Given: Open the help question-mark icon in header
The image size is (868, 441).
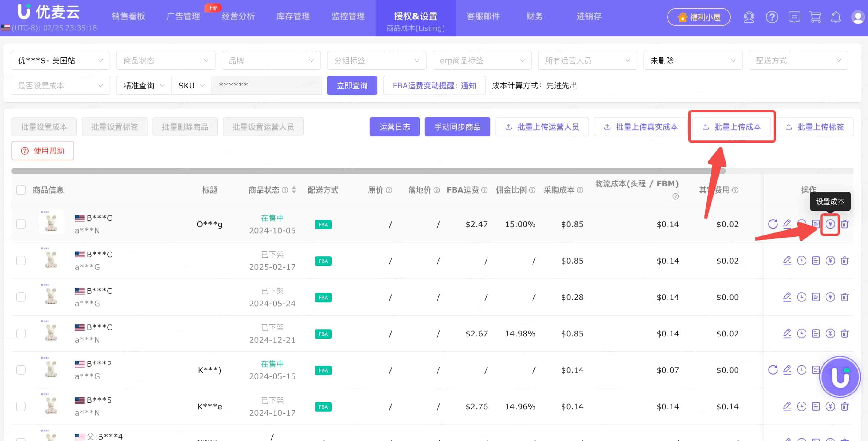Looking at the screenshot, I should 772,17.
